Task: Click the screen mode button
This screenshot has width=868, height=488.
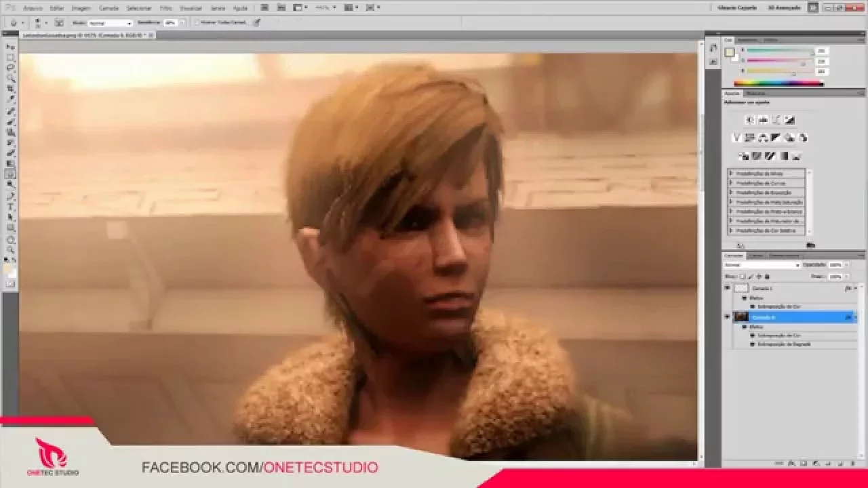Action: (x=372, y=7)
